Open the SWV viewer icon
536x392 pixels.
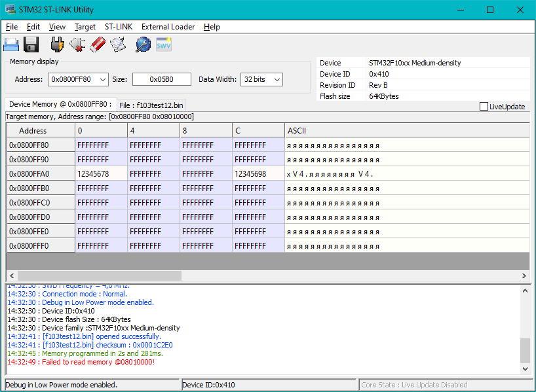pos(163,45)
